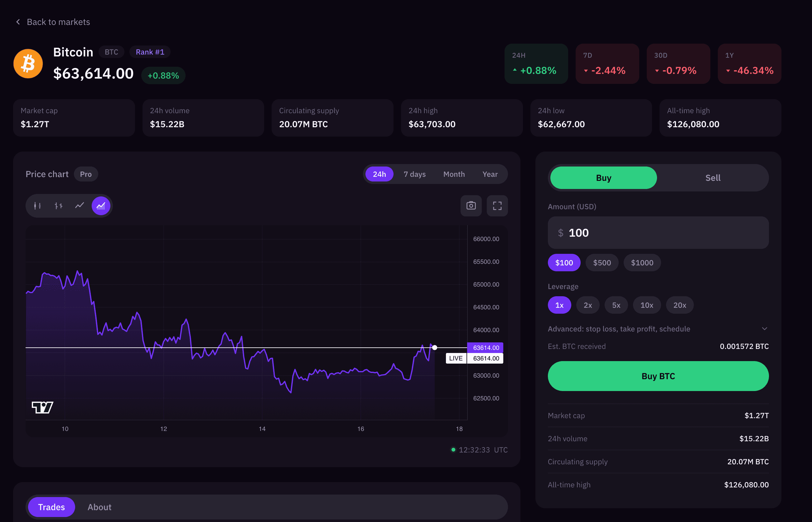
Task: Click the Rank #1 badge
Action: click(x=150, y=52)
